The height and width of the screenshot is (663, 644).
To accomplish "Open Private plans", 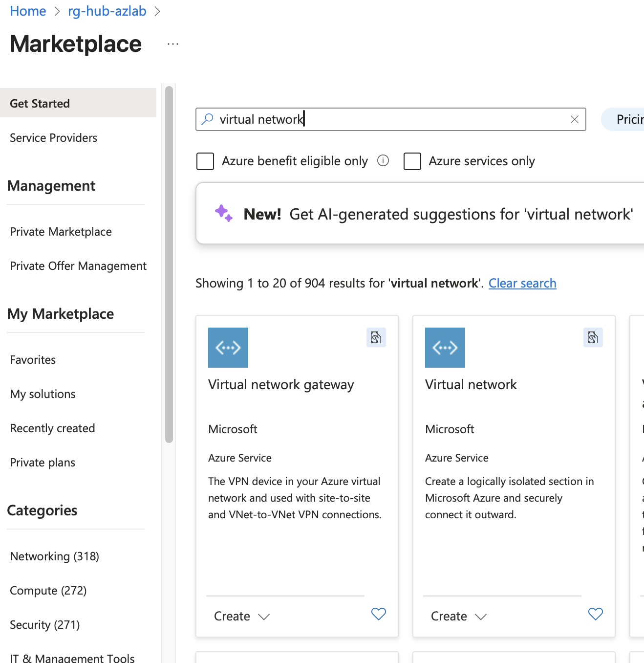I will click(x=43, y=463).
